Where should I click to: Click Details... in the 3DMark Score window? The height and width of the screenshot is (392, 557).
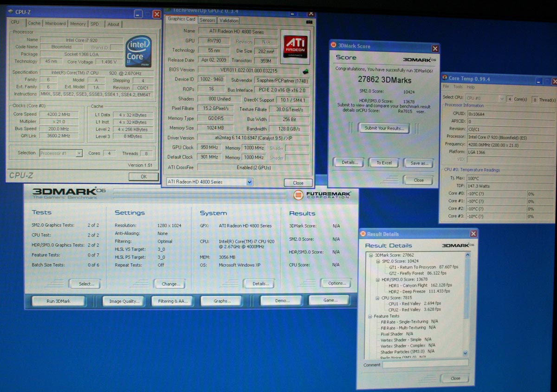[350, 162]
